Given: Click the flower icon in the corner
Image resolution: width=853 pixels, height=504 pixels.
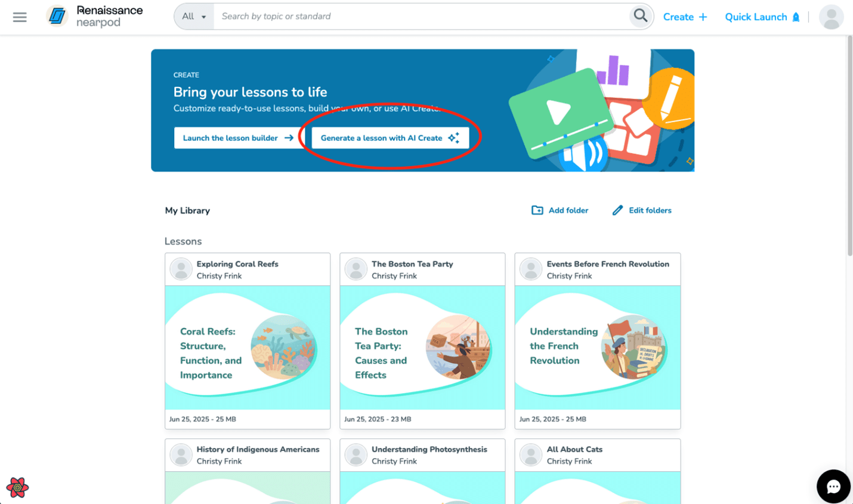Looking at the screenshot, I should [x=17, y=488].
